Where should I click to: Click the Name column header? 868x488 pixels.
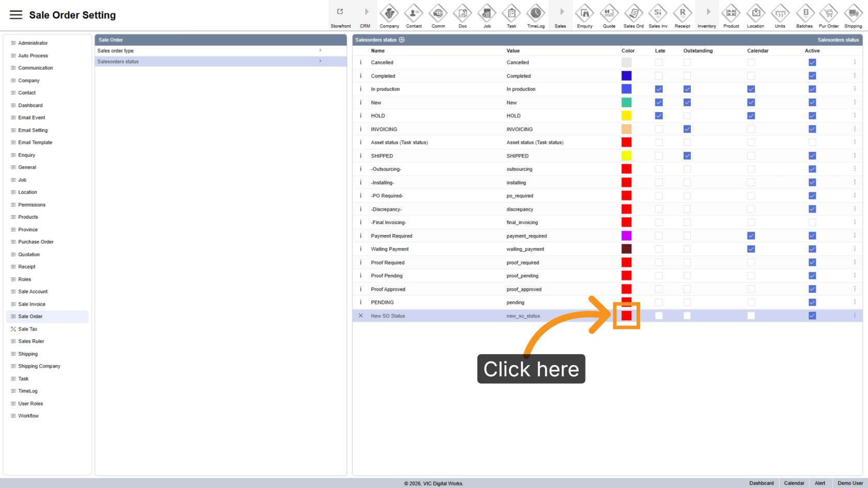(x=378, y=51)
